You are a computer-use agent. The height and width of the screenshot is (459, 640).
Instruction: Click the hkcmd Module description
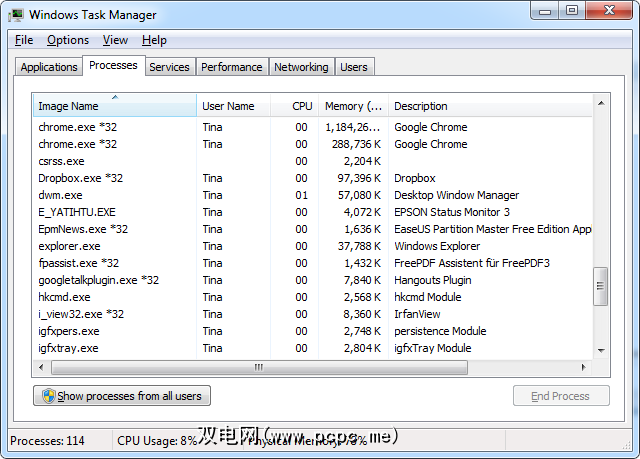click(427, 297)
